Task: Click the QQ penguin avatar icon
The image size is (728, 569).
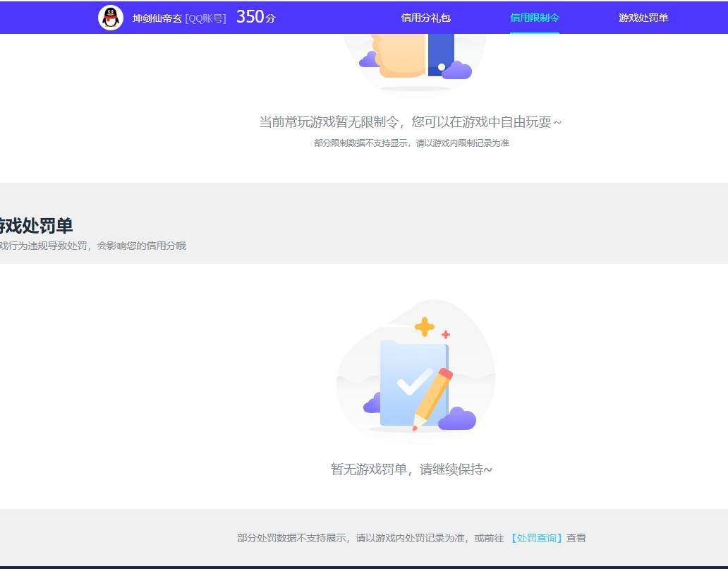Action: 111,18
